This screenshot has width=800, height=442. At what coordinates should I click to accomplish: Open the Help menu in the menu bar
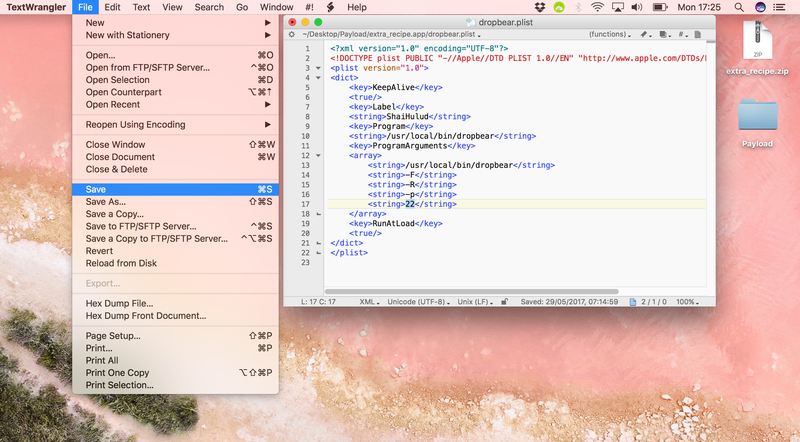(357, 7)
